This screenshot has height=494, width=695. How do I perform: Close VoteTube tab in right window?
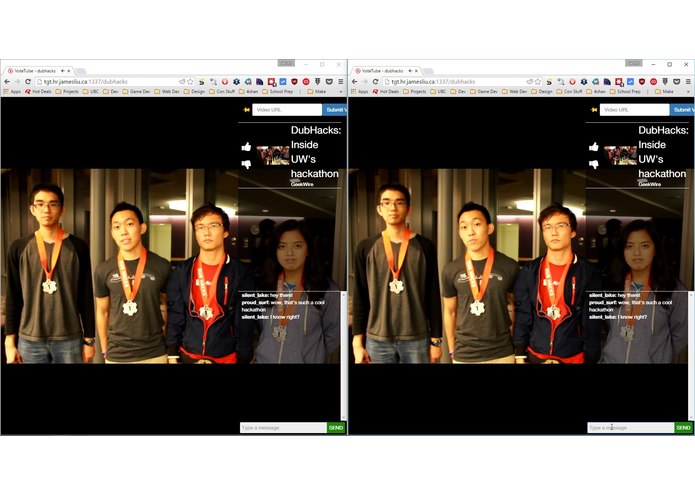click(416, 71)
